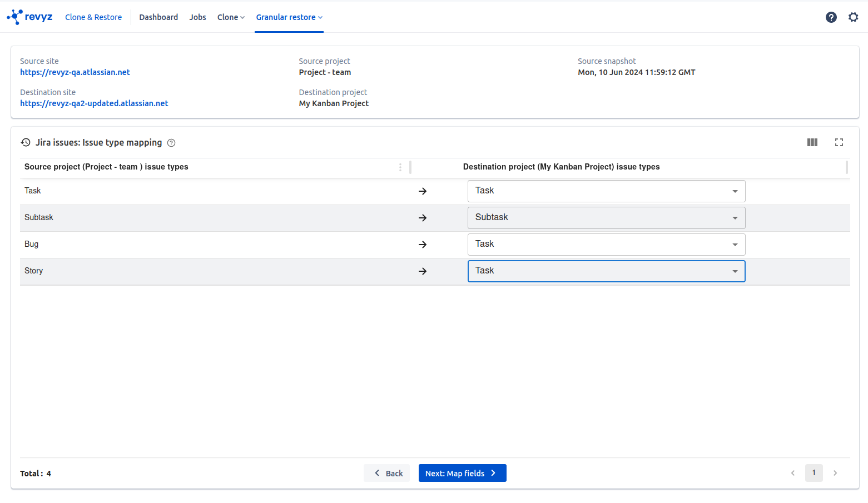Viewport: 868px width, 503px height.
Task: Click the arrow icon in the Story row
Action: [423, 271]
